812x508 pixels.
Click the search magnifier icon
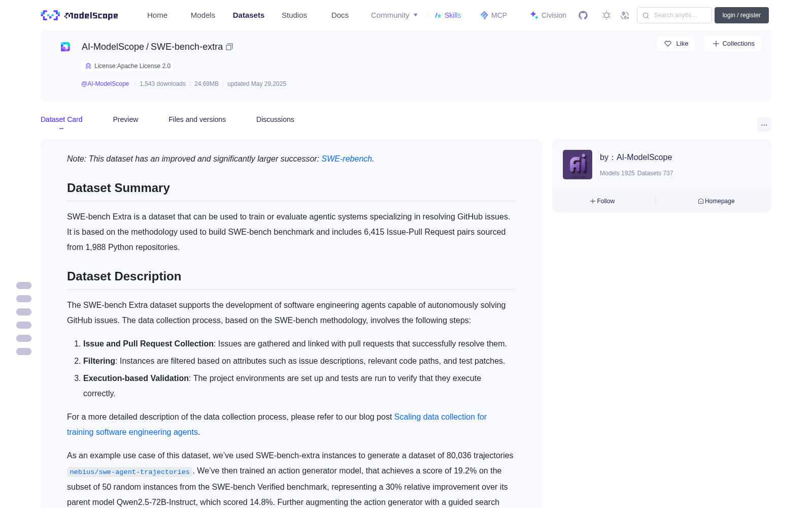click(x=646, y=15)
